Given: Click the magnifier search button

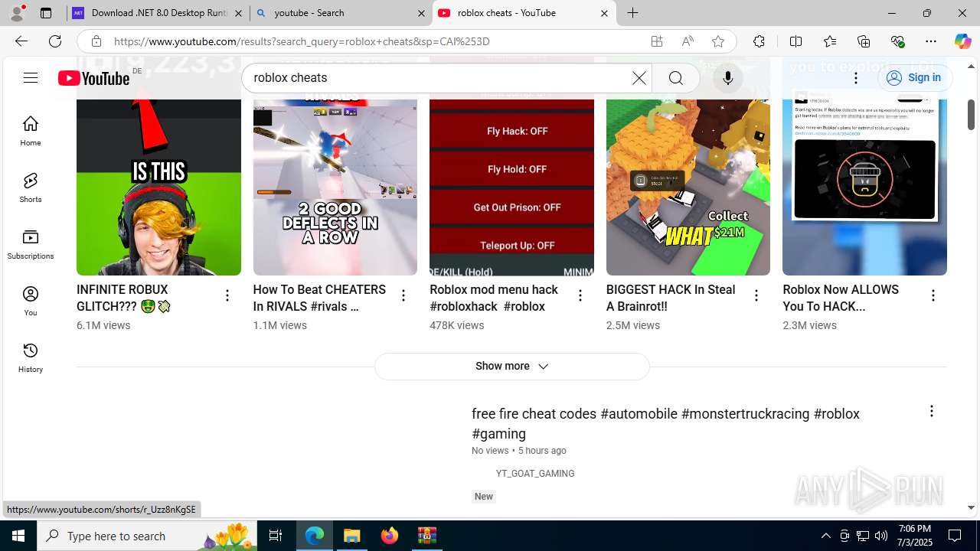Looking at the screenshot, I should (x=675, y=78).
